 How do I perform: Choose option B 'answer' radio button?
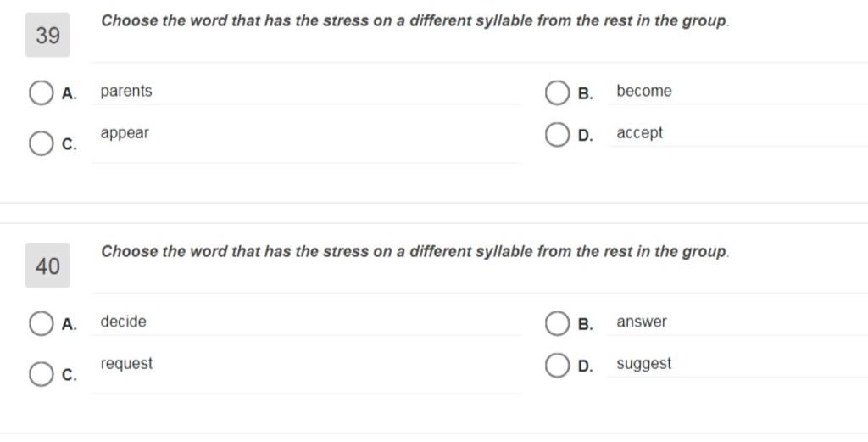coord(557,323)
